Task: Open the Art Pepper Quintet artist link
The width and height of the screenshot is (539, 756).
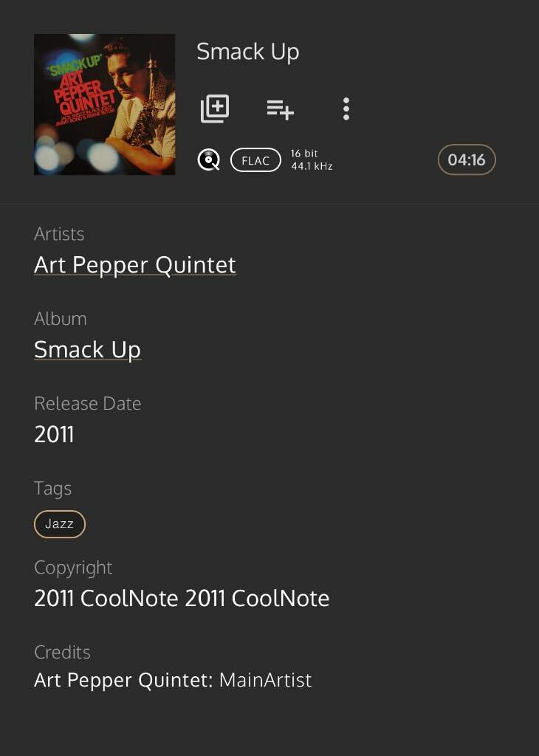Action: 135,265
